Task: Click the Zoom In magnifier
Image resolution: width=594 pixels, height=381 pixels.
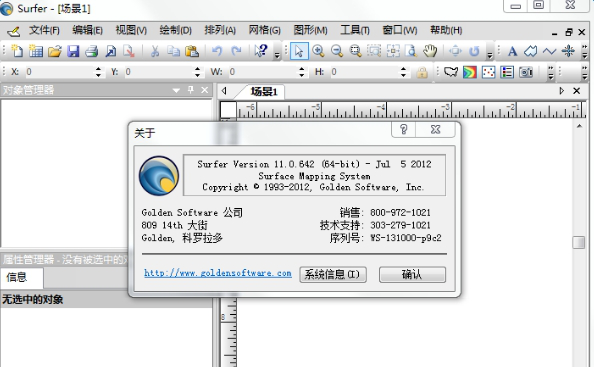Action: pos(318,51)
